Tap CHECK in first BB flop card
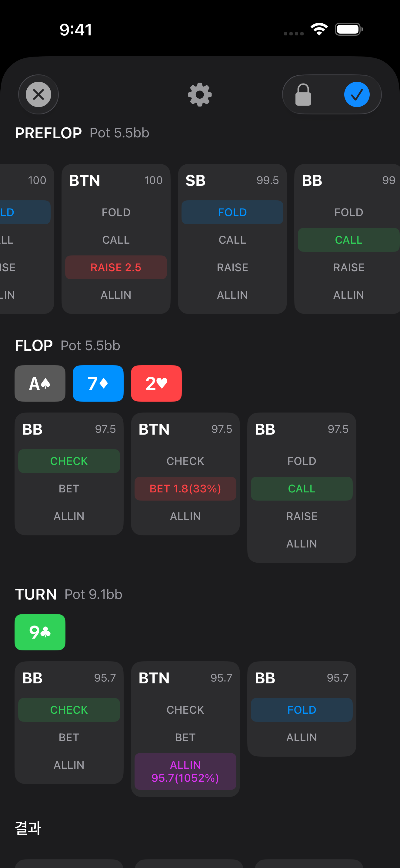Screen dimensions: 400x868 (69, 461)
